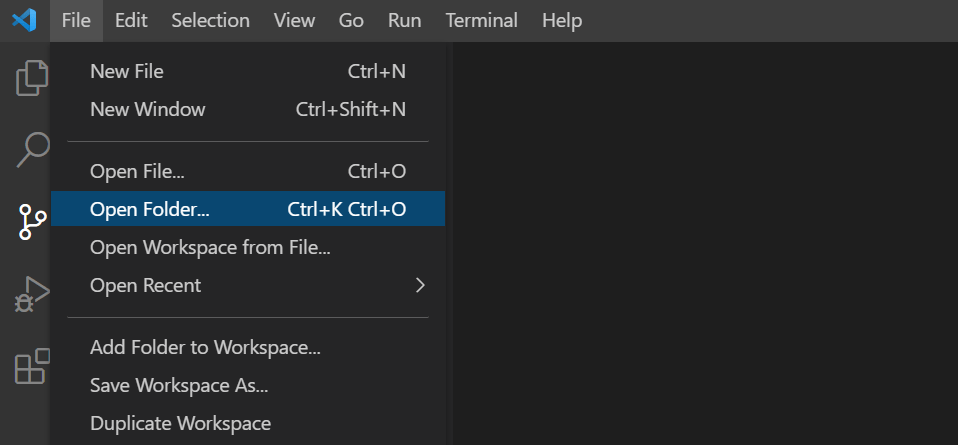Open the Edit menu
The width and height of the screenshot is (958, 445).
[x=131, y=20]
